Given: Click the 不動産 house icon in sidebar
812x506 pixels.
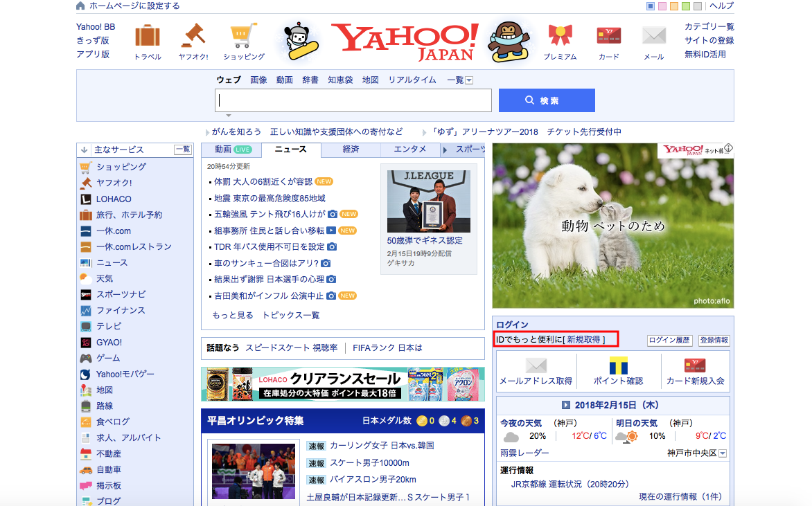Looking at the screenshot, I should (x=86, y=454).
